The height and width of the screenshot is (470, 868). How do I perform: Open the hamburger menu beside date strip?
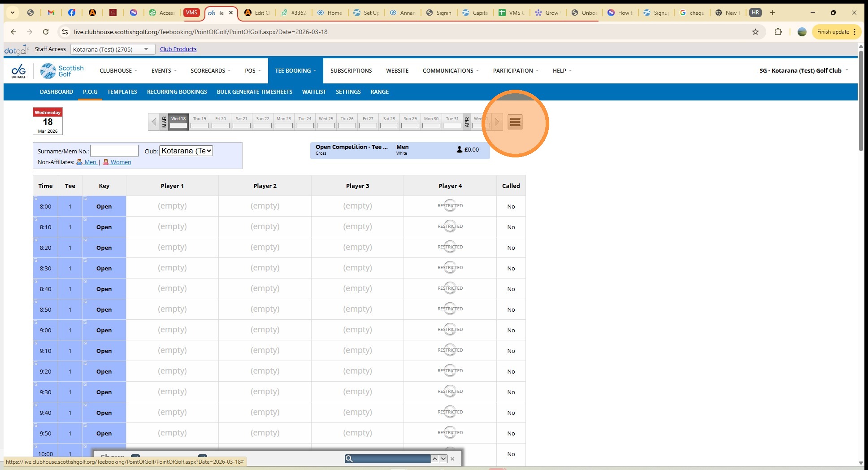[x=515, y=122]
